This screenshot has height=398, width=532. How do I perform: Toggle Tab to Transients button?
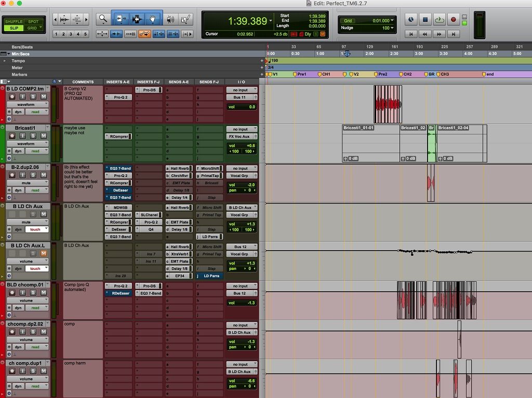(x=116, y=34)
